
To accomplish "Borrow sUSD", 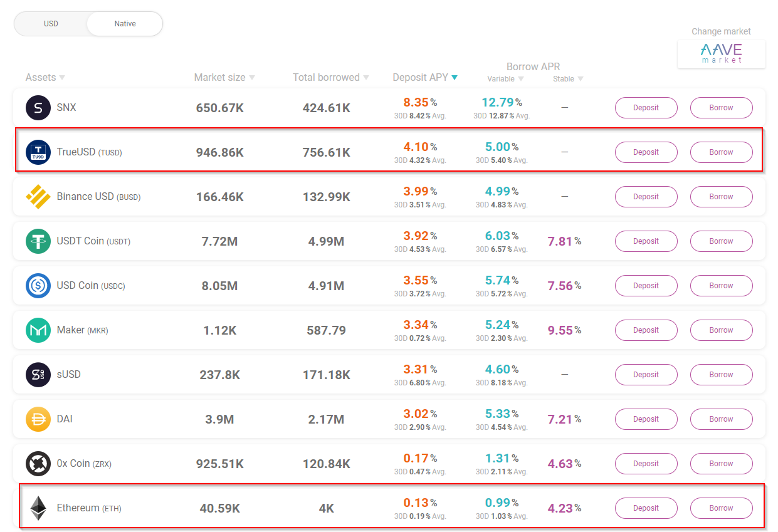I will coord(722,375).
